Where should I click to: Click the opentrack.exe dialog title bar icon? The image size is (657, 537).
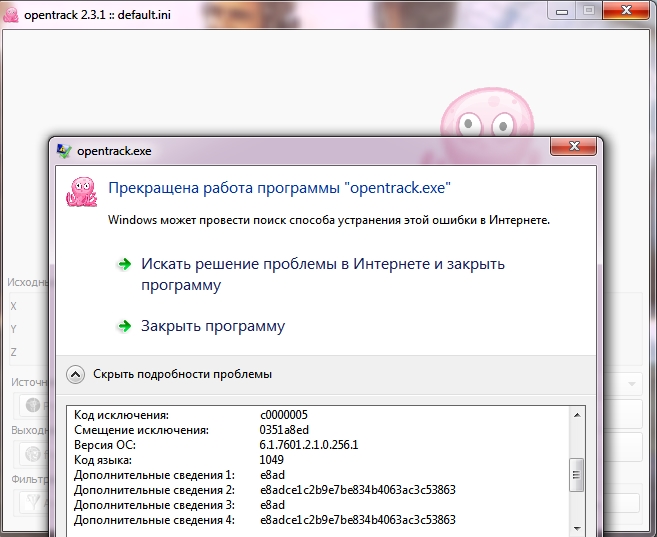pos(64,151)
